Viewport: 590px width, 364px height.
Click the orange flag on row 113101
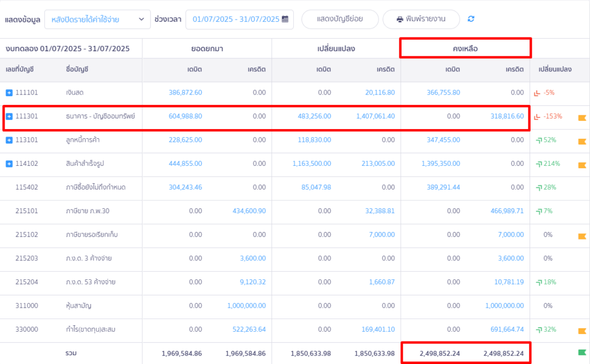pos(582,141)
